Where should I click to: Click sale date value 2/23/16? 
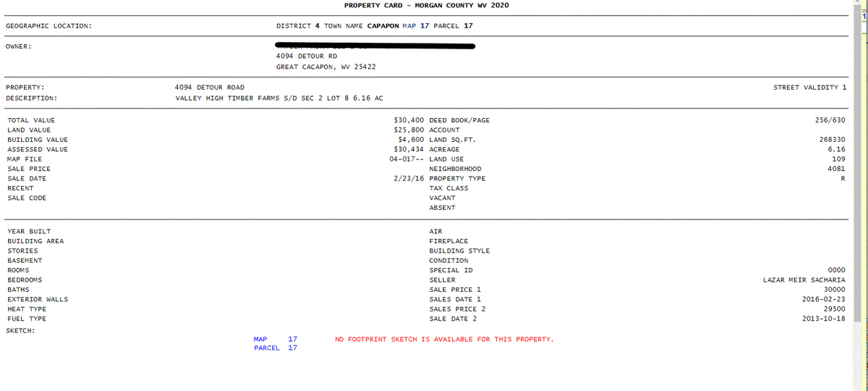(x=409, y=178)
